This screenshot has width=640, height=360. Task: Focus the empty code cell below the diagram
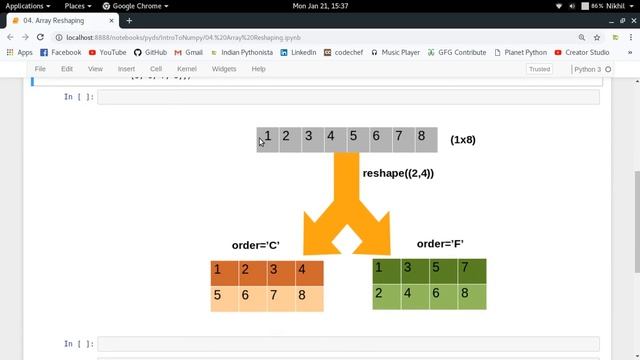(x=349, y=344)
